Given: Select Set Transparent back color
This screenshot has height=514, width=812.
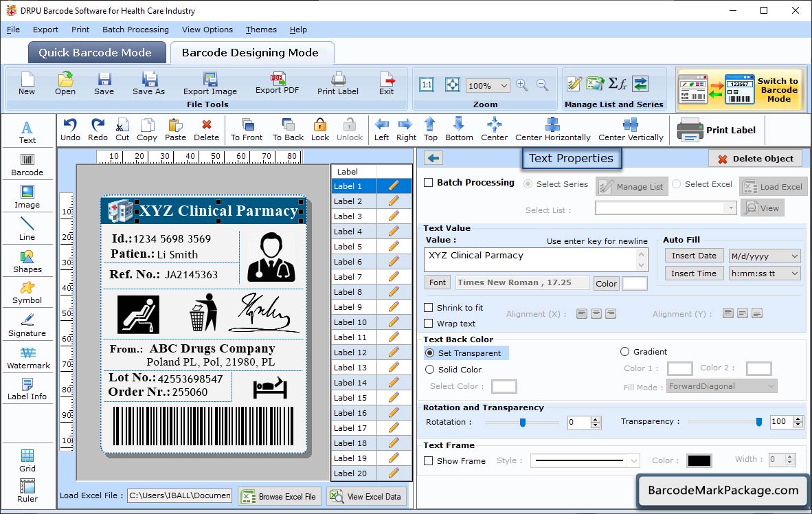Looking at the screenshot, I should point(430,353).
